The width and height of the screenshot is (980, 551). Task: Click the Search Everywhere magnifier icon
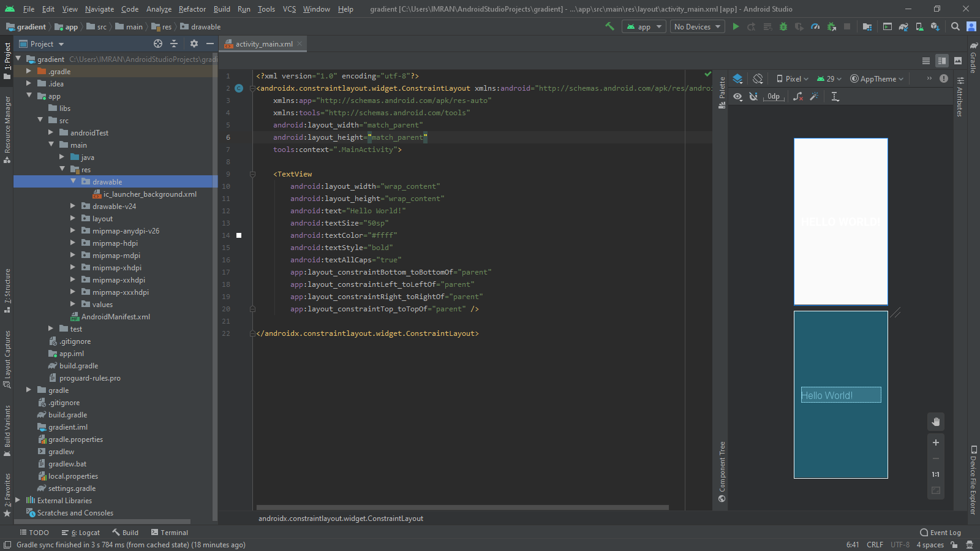(956, 26)
